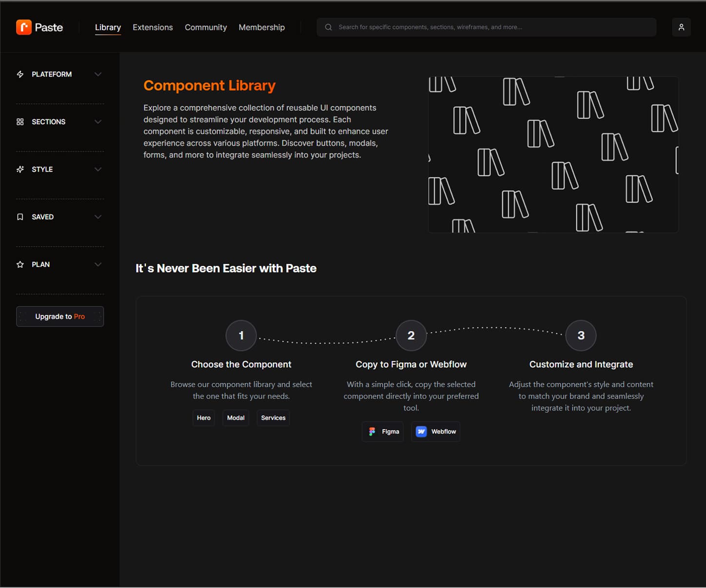Open the user profile icon
The height and width of the screenshot is (588, 706).
point(681,27)
